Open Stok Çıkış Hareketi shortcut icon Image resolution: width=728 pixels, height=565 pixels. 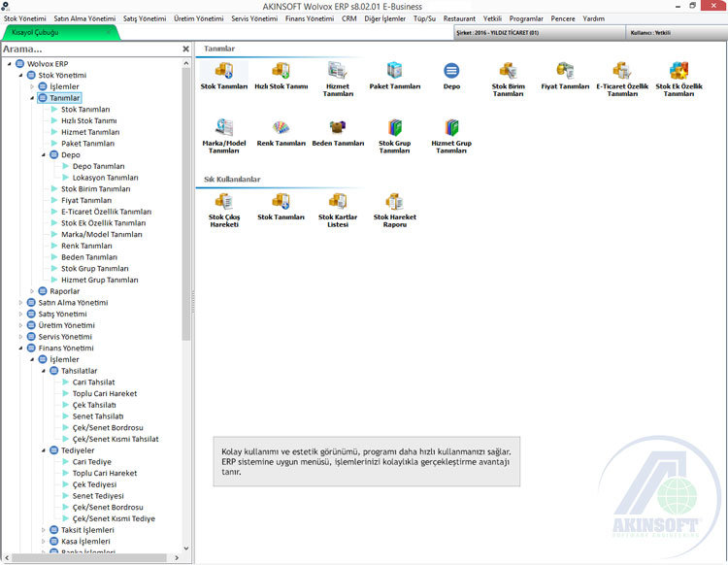pos(224,211)
